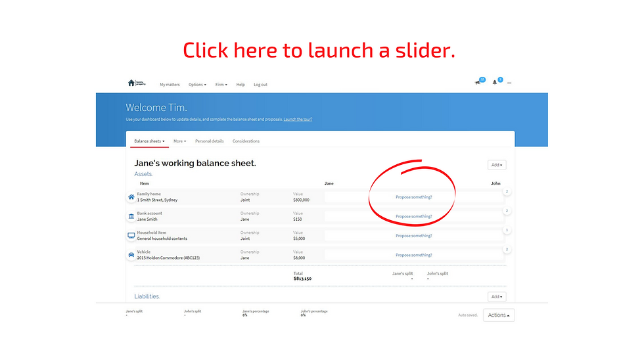Click the Launch the tour link
Image resolution: width=644 pixels, height=362 pixels.
(298, 120)
